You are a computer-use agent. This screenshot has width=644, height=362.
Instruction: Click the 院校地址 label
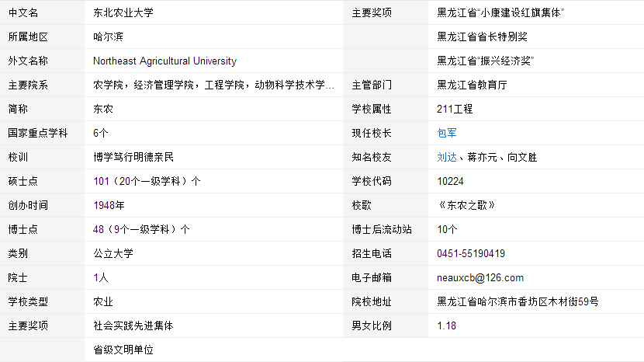[372, 301]
